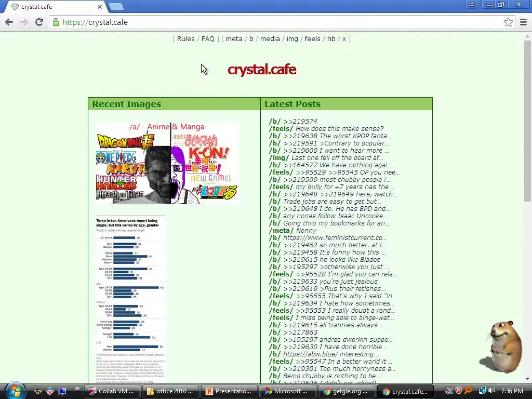Switch to the PowerPoint Presentation taskbar button

(229, 391)
